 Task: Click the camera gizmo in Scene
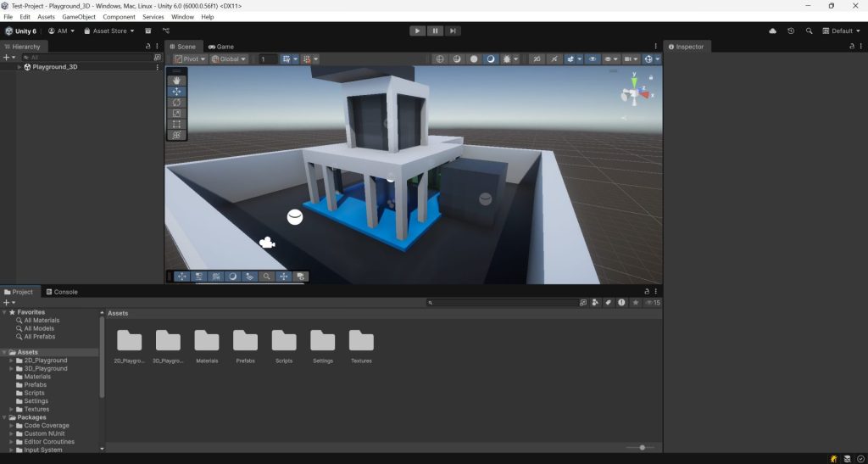267,242
